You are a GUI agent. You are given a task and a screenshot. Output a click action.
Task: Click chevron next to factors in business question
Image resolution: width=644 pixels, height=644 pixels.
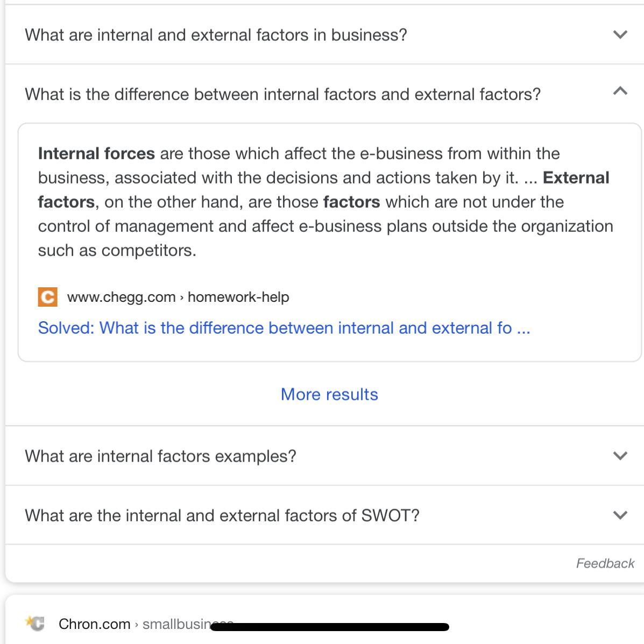[x=620, y=34]
